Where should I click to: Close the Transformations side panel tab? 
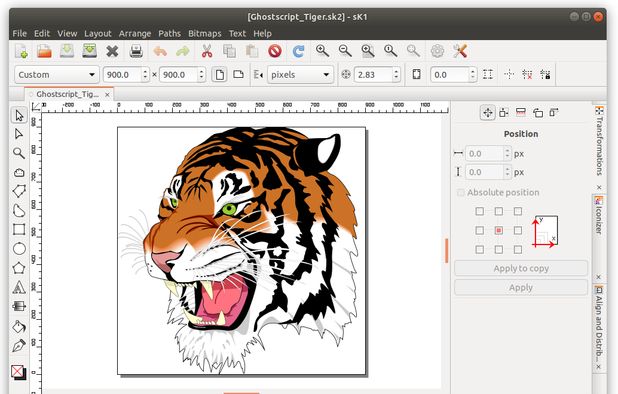[599, 188]
